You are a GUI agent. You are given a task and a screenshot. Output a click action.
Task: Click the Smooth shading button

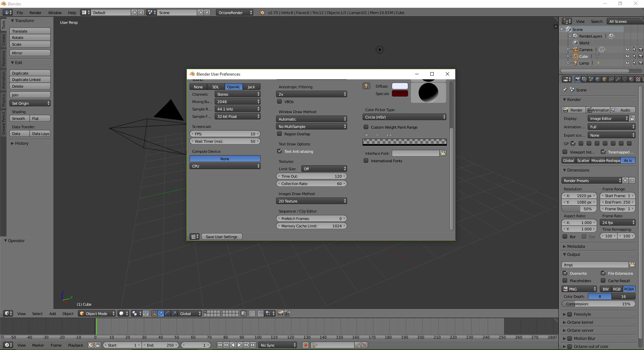[x=19, y=119]
